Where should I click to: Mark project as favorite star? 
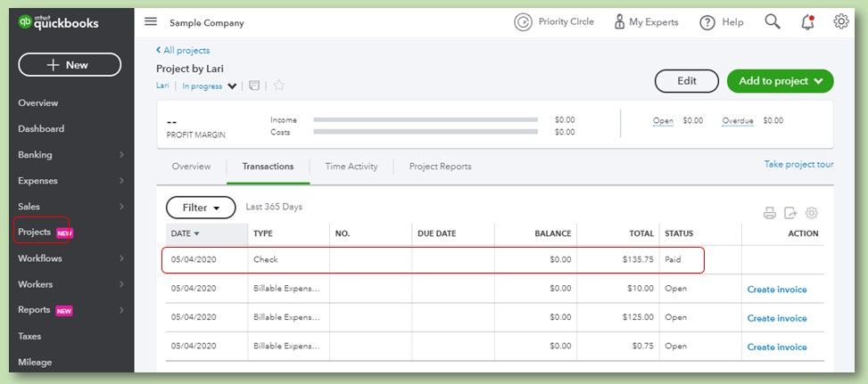(278, 86)
